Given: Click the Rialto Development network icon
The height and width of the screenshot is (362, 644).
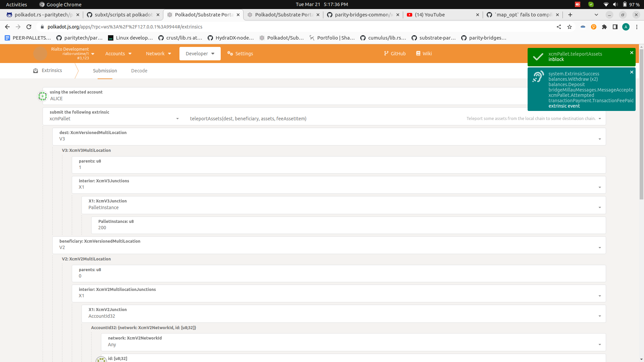Looking at the screenshot, I should point(40,53).
